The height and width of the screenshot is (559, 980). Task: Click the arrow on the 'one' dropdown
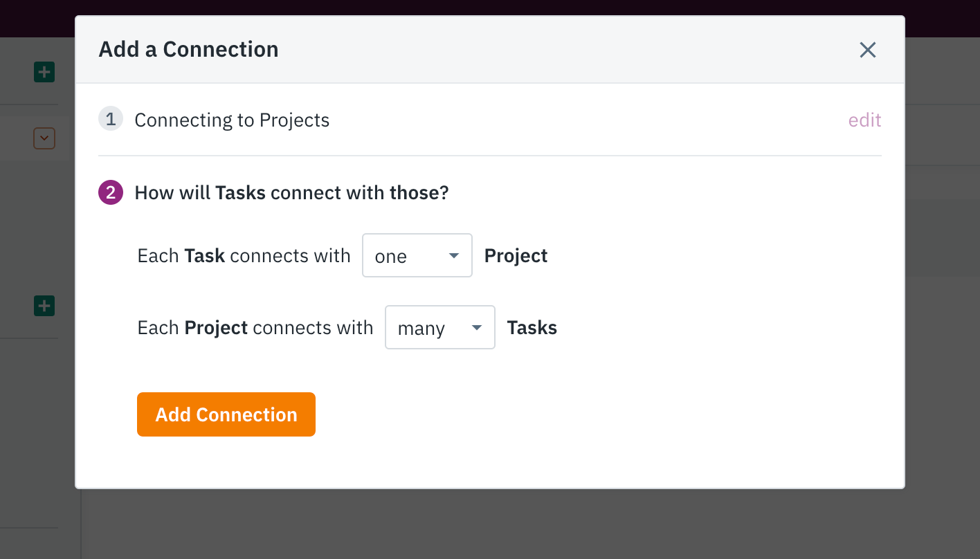(x=454, y=256)
